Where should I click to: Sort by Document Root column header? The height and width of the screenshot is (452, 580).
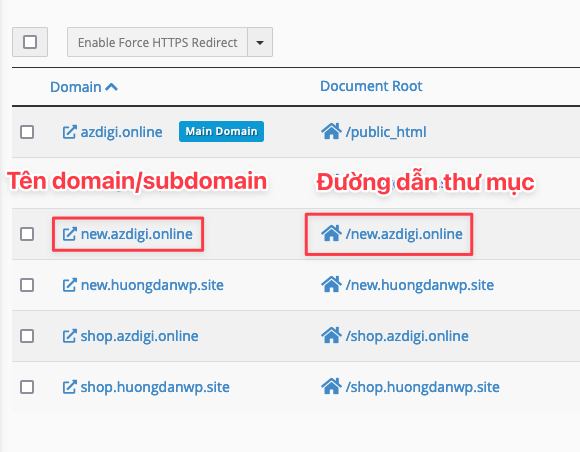point(371,86)
